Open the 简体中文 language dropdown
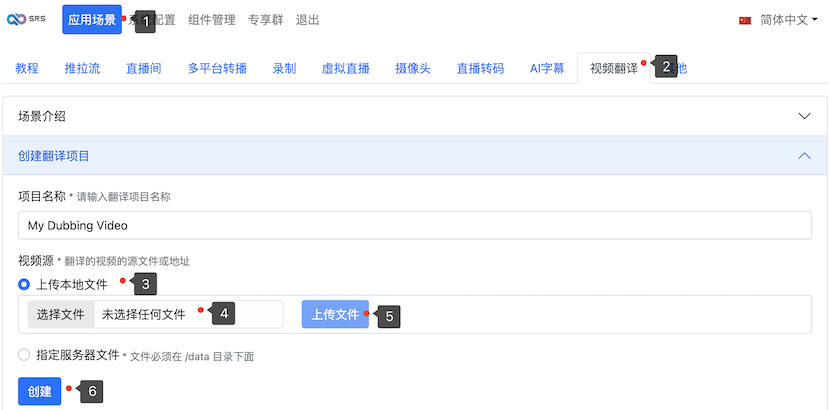 point(788,20)
